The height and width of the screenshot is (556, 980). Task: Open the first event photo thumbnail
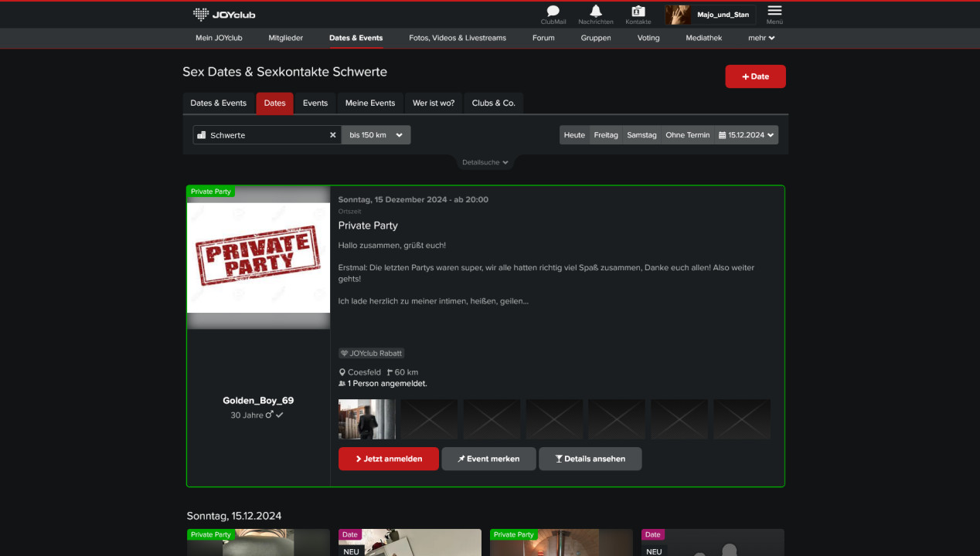(x=366, y=419)
